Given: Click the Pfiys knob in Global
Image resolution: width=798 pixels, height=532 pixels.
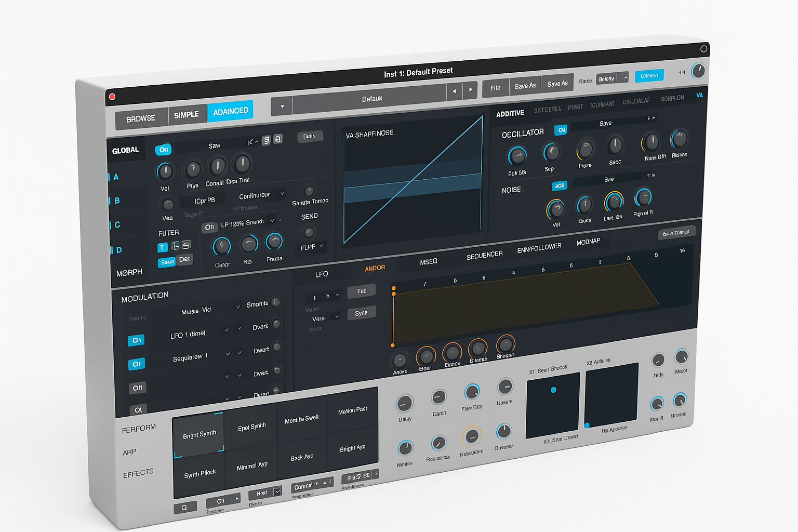Looking at the screenshot, I should [193, 169].
